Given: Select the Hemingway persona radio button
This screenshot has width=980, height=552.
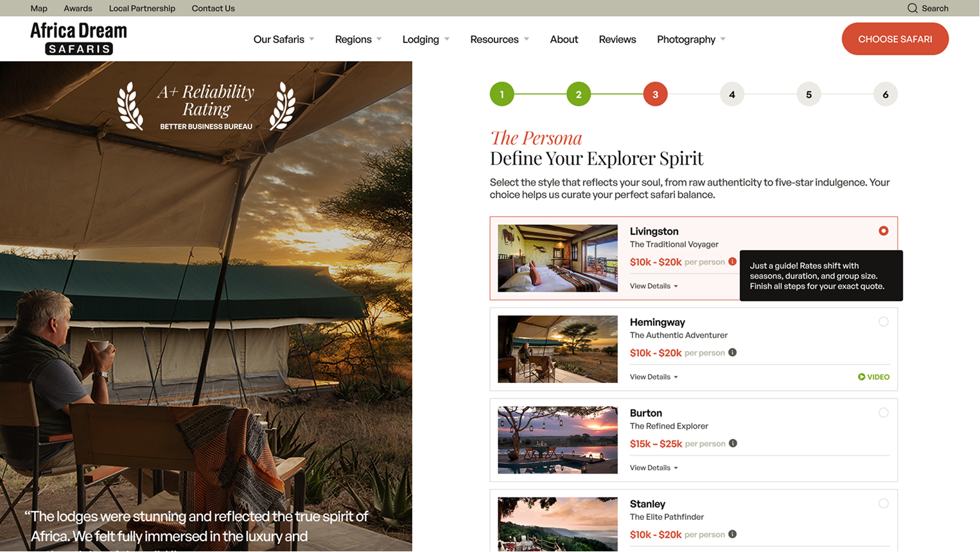Looking at the screenshot, I should 884,321.
